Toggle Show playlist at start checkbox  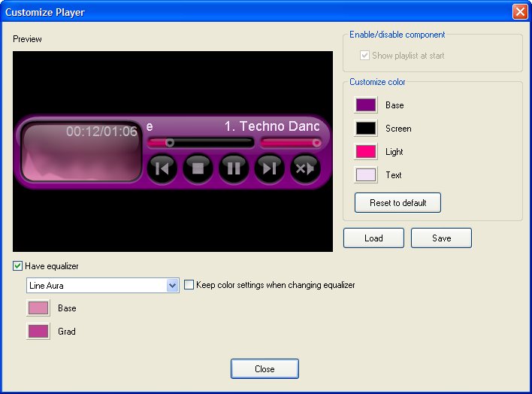click(365, 56)
